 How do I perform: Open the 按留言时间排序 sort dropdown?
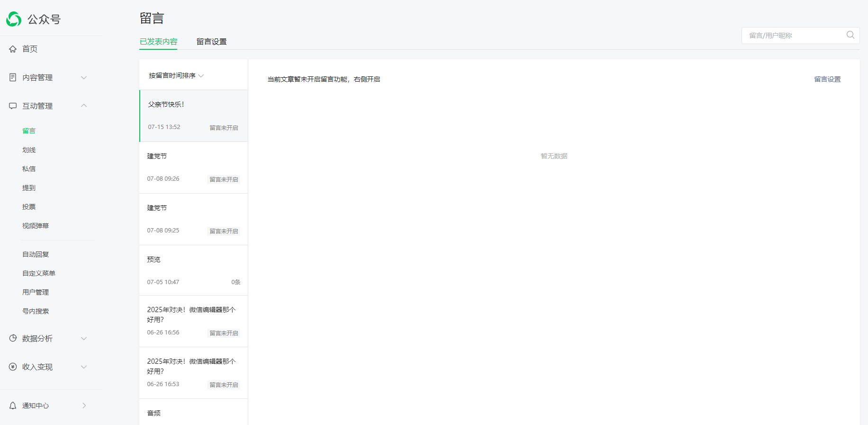pos(176,75)
